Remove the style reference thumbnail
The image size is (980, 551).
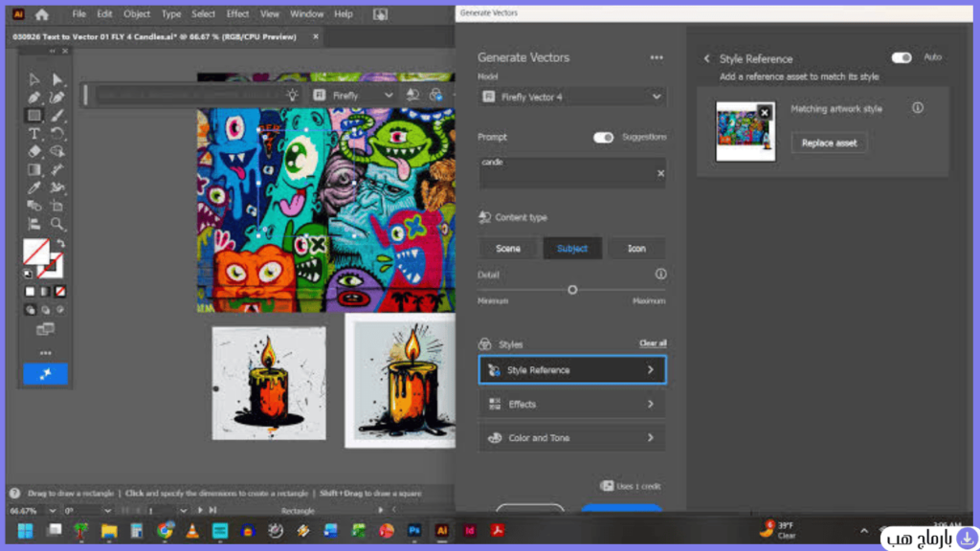pyautogui.click(x=765, y=113)
